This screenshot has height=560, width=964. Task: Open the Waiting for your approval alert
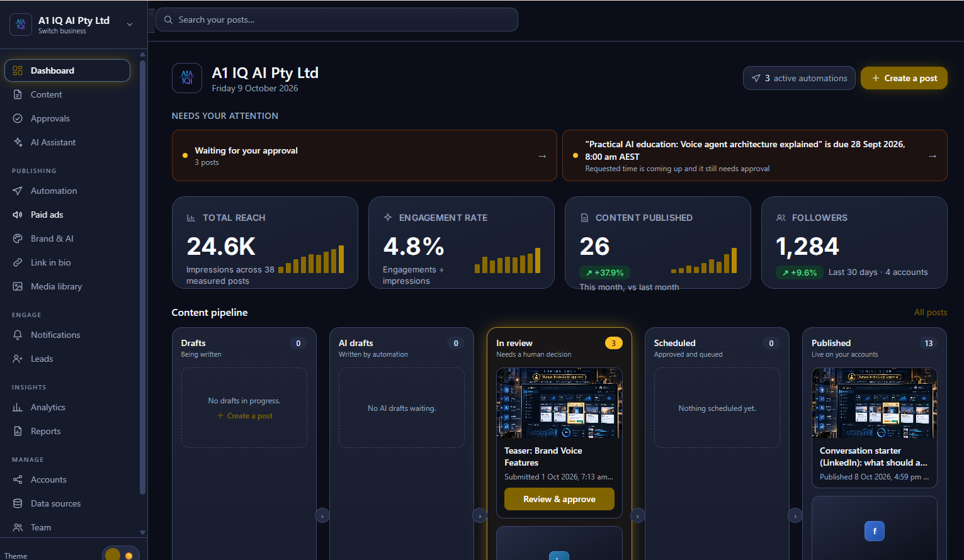click(x=365, y=155)
